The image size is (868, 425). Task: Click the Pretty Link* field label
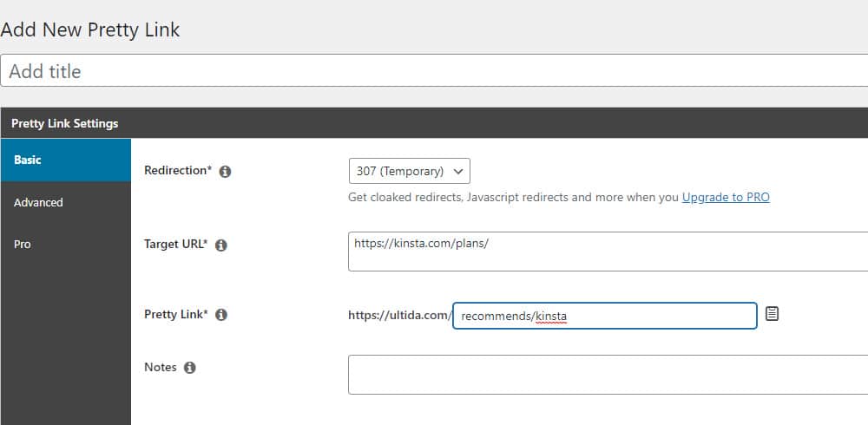click(x=176, y=314)
